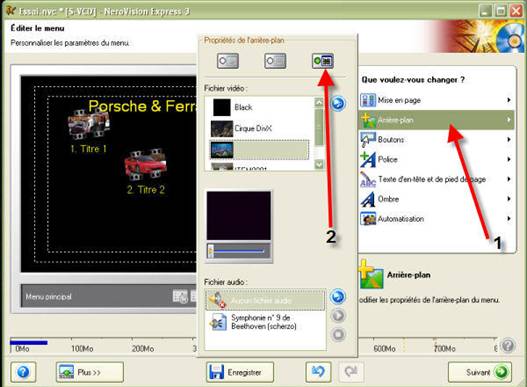
Task: Select the middle background type toggle
Action: 275,61
